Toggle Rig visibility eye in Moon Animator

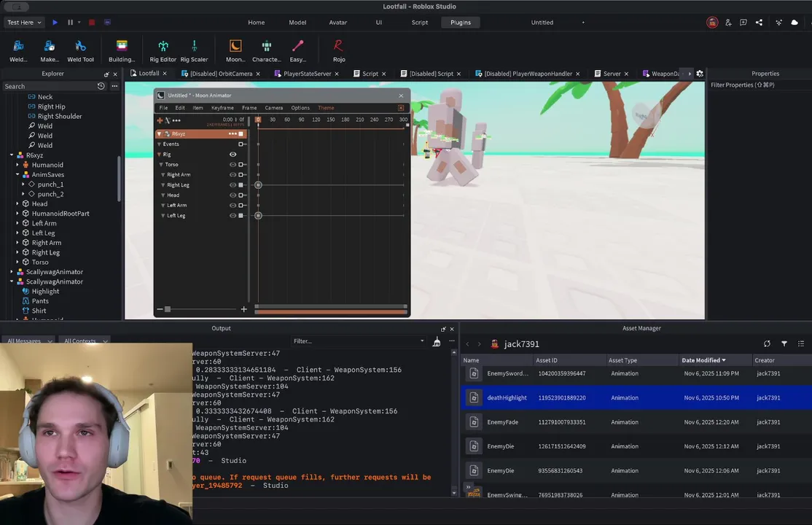click(x=233, y=155)
